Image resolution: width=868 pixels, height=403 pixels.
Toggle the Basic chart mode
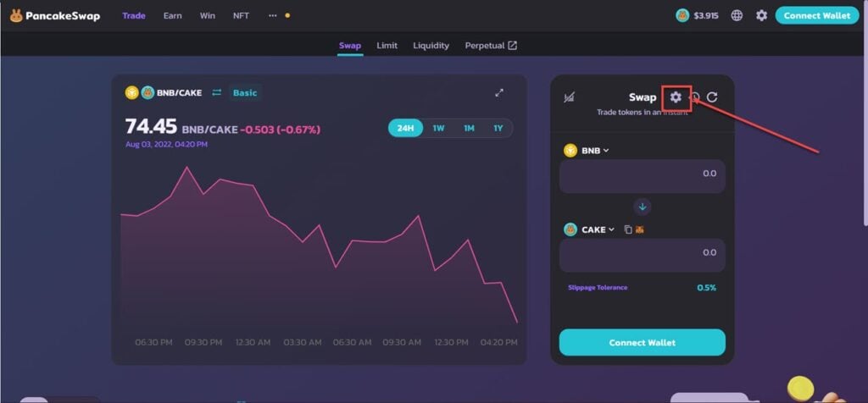[x=245, y=93]
